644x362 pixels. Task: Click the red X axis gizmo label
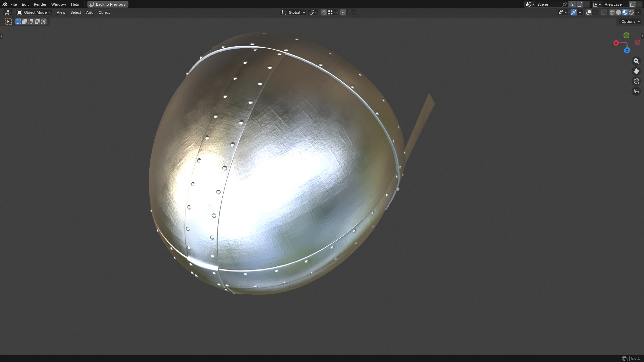(x=616, y=43)
